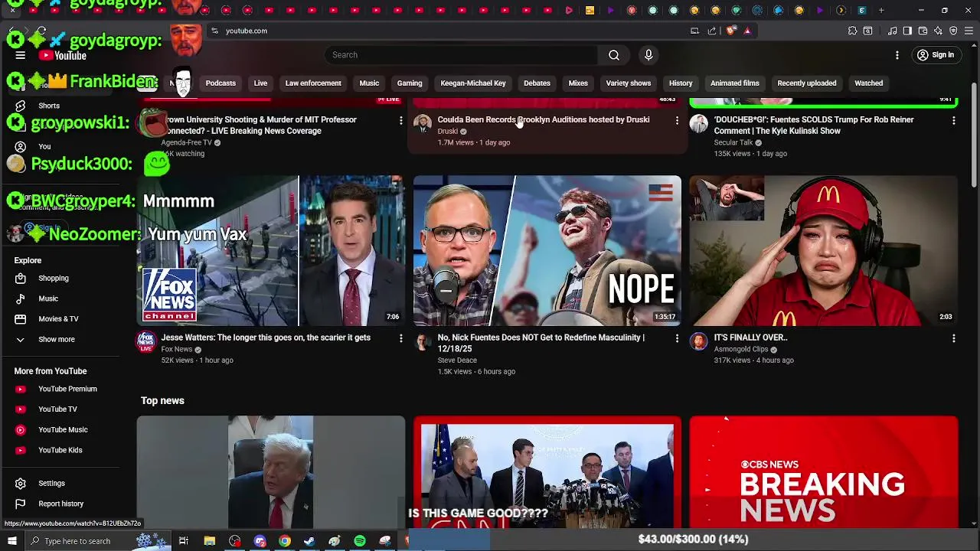This screenshot has height=551, width=980.
Task: Select the Recently uploaded filter chip
Action: coord(807,83)
